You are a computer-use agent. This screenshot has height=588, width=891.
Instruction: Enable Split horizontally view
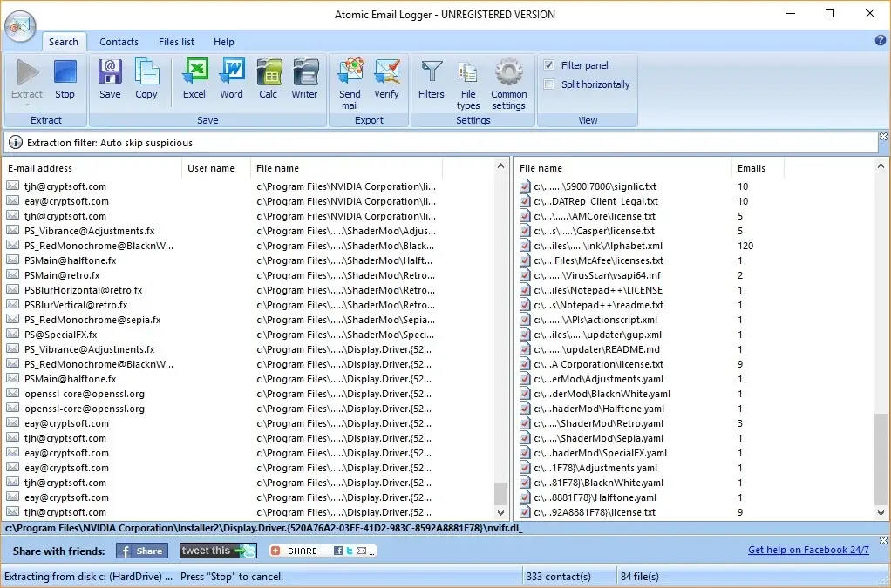[x=548, y=84]
